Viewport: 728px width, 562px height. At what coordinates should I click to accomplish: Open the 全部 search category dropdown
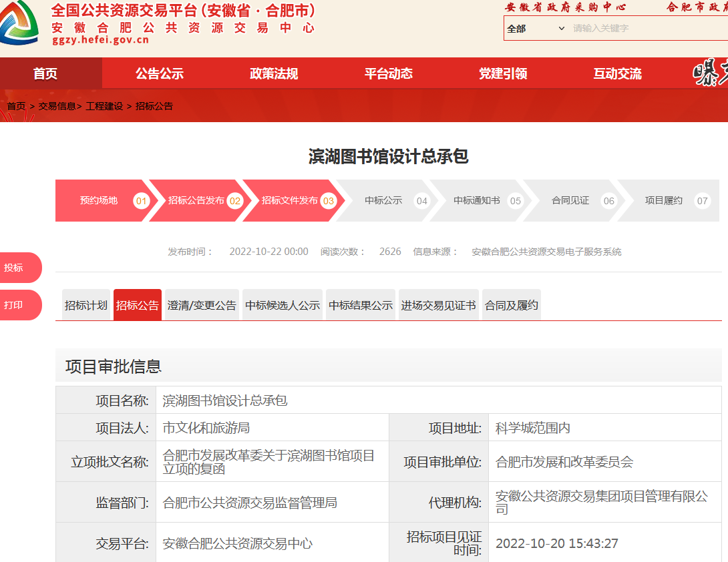536,29
